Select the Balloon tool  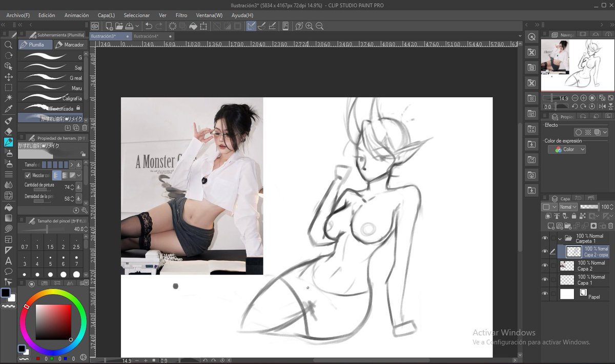click(8, 271)
